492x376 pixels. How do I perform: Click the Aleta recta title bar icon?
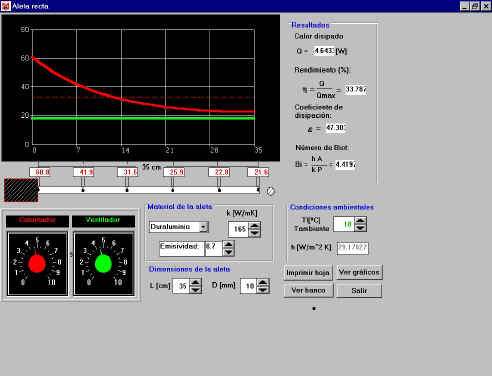click(x=6, y=6)
